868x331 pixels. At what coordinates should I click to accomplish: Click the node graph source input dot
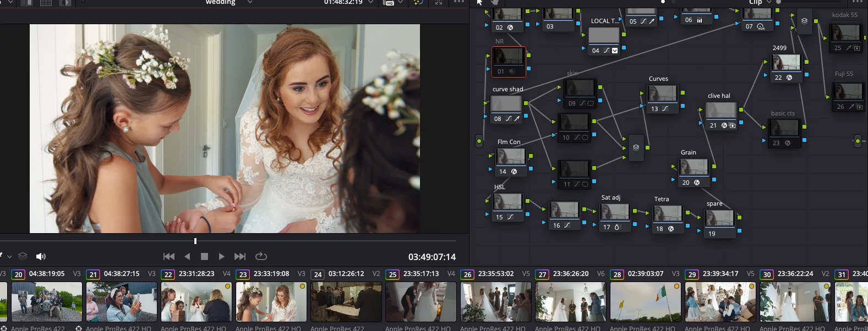point(479,141)
